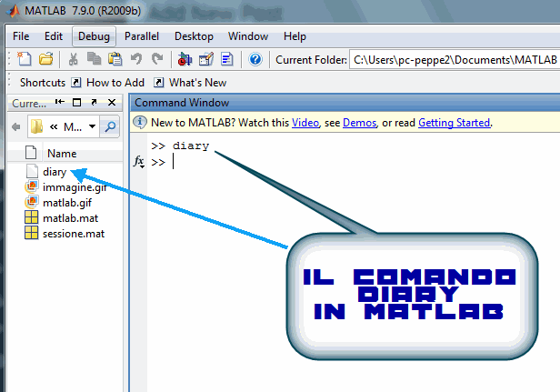The image size is (560, 392).
Task: Click the info icon in welcome bar
Action: 140,122
